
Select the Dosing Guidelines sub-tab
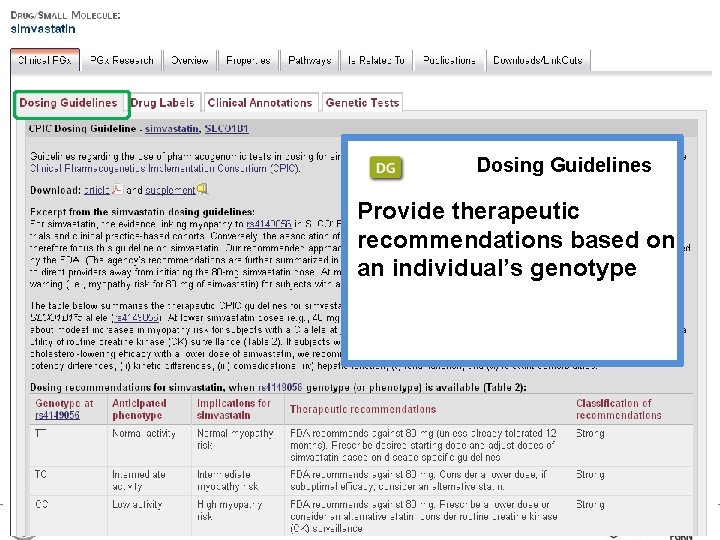pyautogui.click(x=68, y=103)
